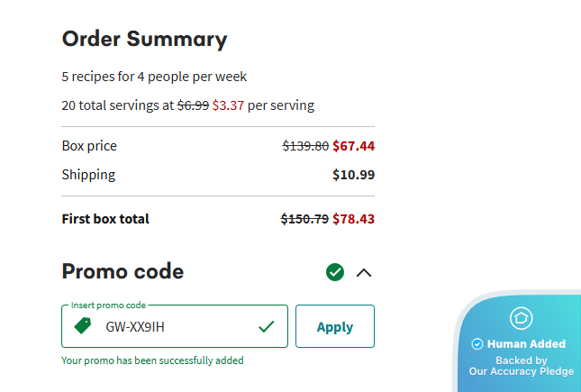Click the $3.37 per serving price
This screenshot has width=581, height=392.
(x=228, y=105)
